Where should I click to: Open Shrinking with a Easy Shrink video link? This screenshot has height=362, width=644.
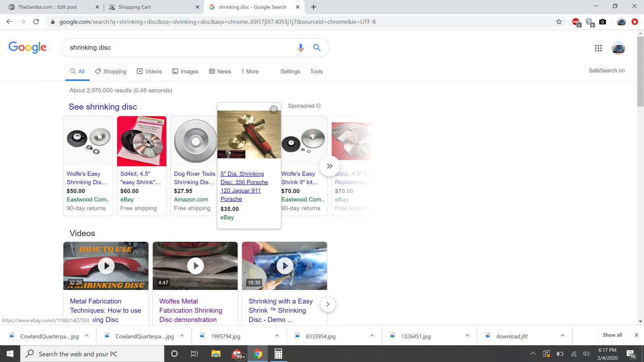(x=281, y=310)
